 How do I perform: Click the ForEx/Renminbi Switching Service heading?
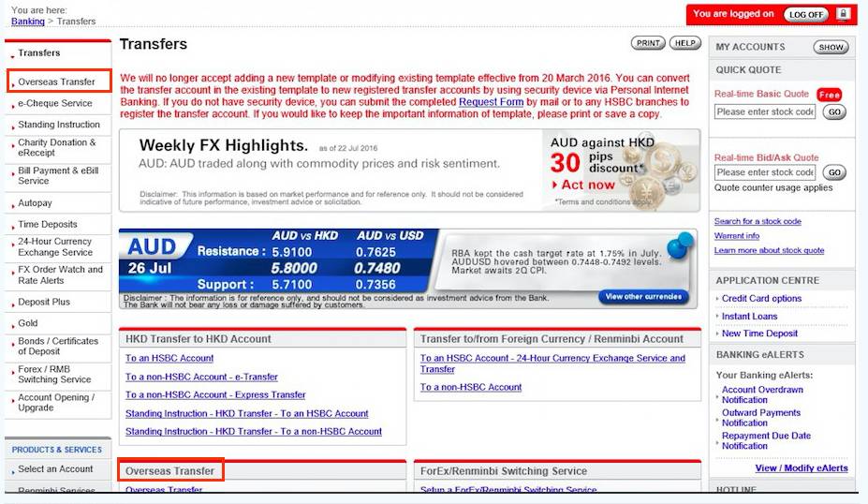(503, 471)
